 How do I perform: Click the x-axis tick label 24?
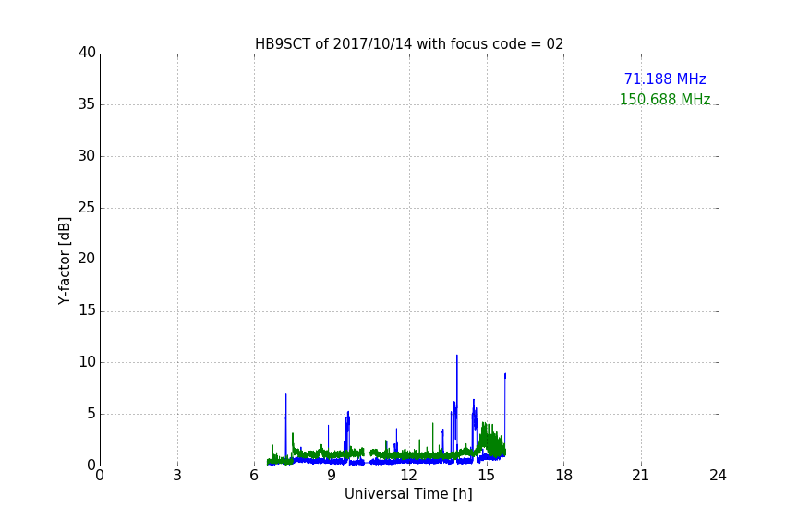718,477
